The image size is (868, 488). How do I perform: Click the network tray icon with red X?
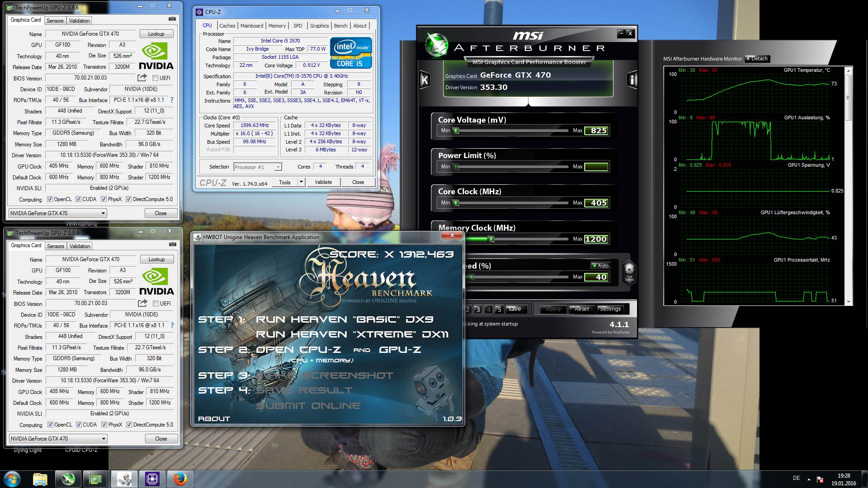pyautogui.click(x=820, y=479)
